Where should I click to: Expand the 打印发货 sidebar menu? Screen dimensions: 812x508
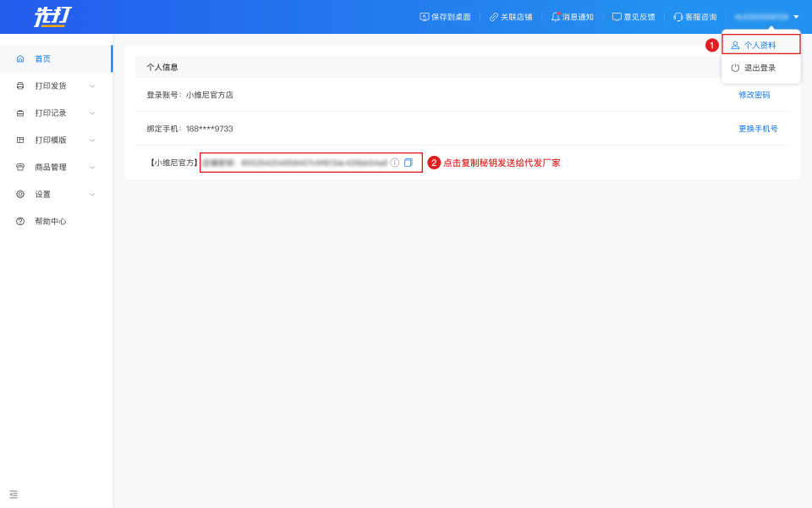tap(56, 86)
